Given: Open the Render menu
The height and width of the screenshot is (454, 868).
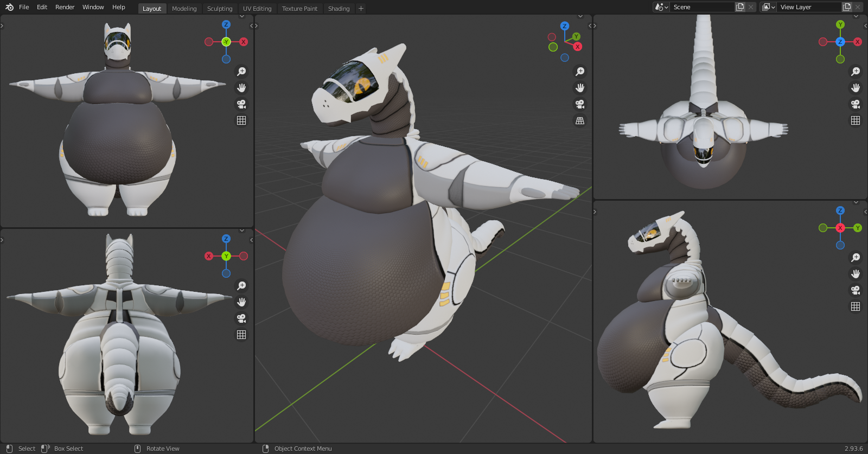Looking at the screenshot, I should tap(65, 7).
